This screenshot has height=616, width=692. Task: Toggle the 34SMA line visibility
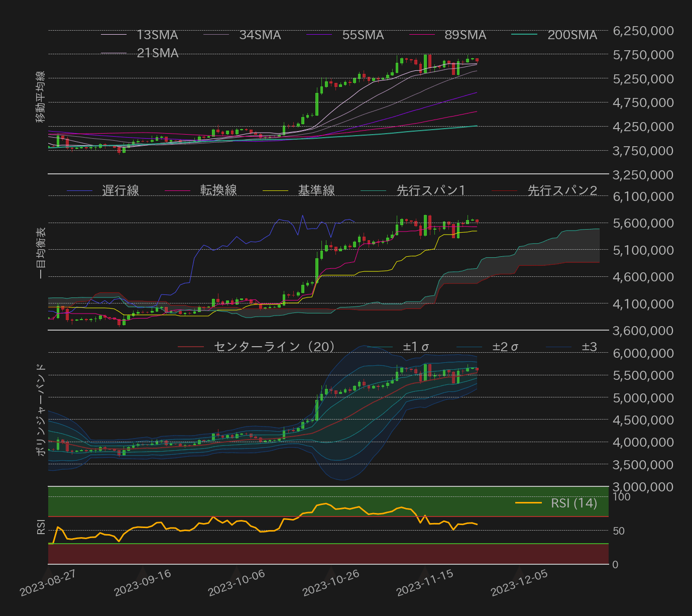coord(217,35)
